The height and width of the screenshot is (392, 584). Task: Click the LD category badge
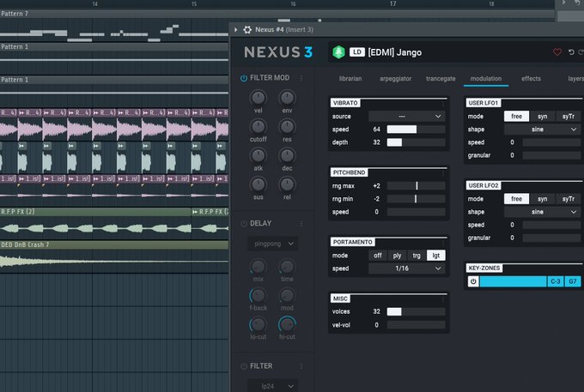pos(356,52)
